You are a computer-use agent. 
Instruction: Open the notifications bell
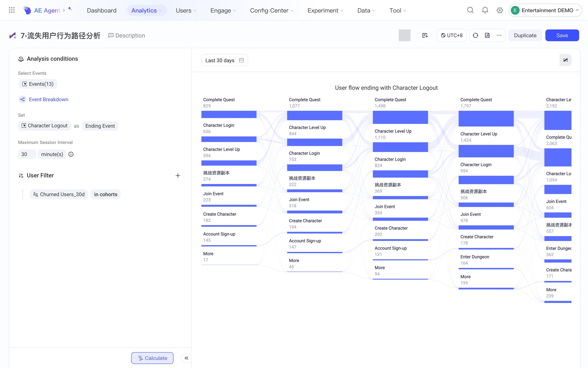point(485,10)
